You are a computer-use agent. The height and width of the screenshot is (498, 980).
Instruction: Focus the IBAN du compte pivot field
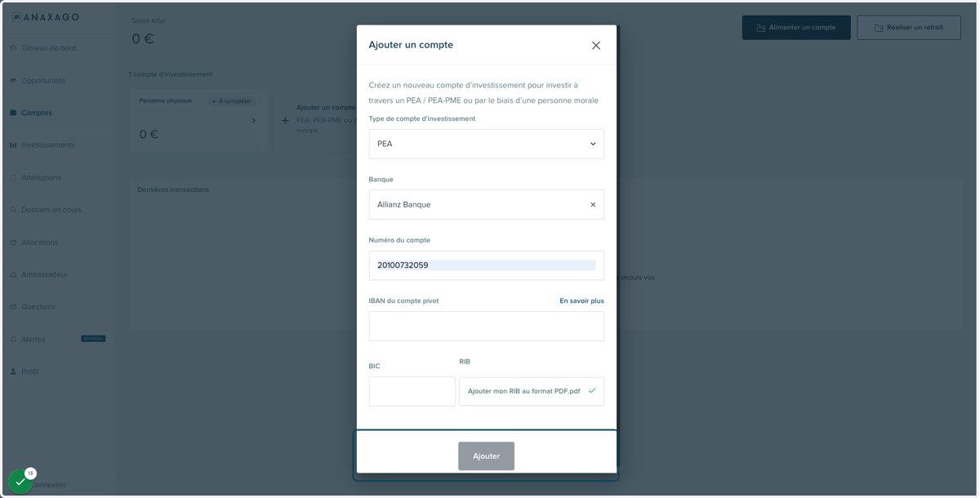click(486, 327)
